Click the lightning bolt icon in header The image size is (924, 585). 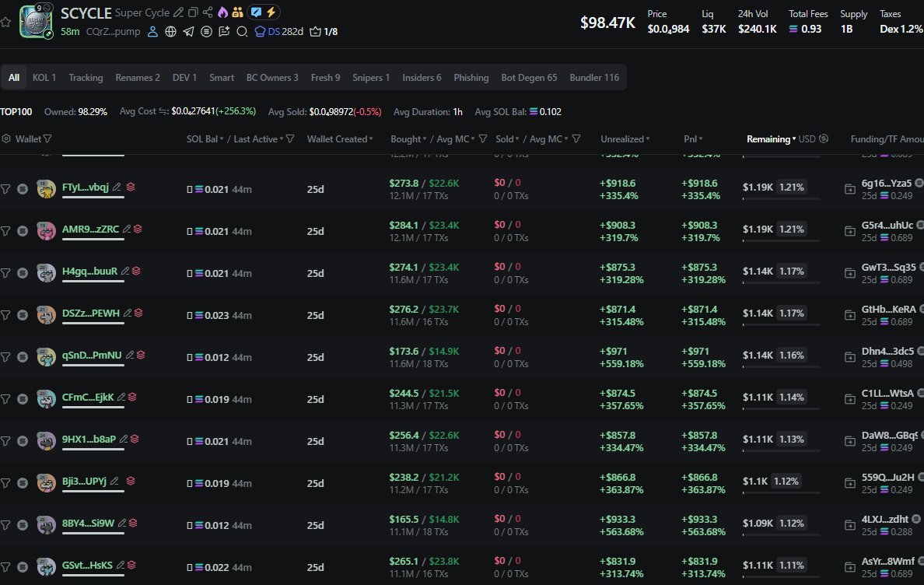click(x=271, y=12)
